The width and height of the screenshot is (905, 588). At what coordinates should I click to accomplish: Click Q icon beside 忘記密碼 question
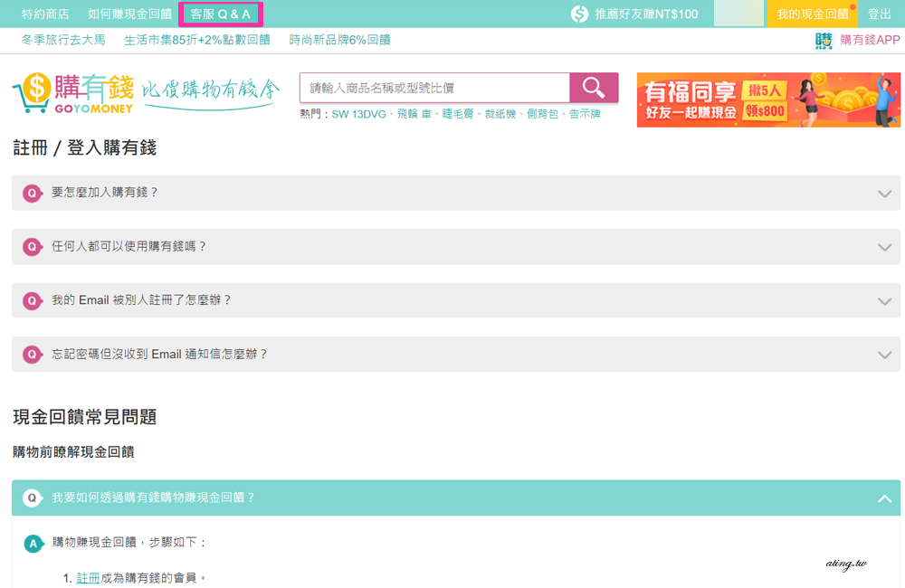32,355
